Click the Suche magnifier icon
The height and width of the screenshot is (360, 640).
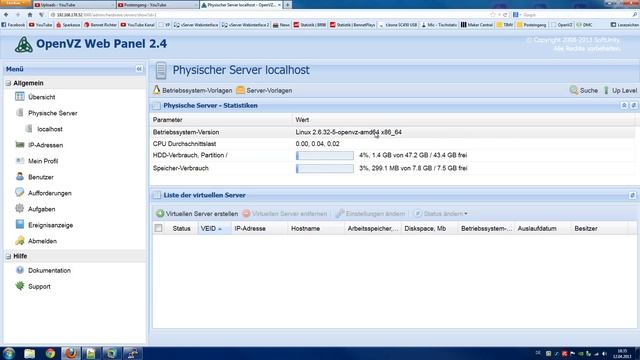(574, 90)
